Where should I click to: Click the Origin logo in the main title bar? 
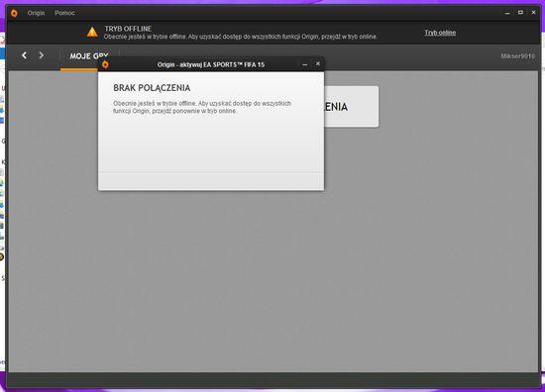[14, 13]
